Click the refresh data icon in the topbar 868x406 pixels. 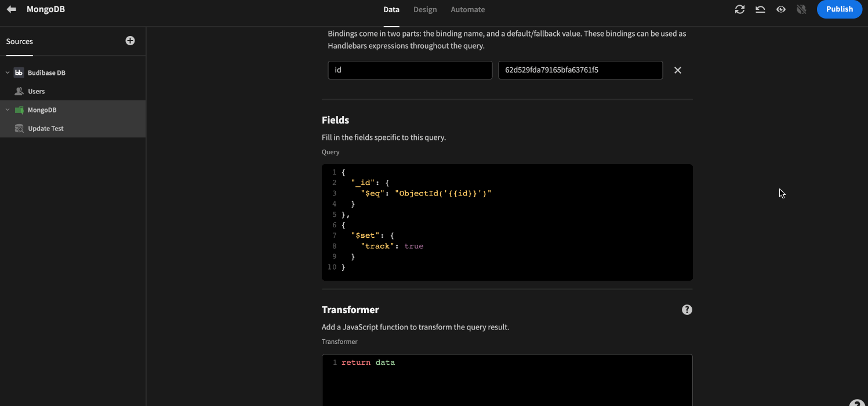click(x=739, y=9)
